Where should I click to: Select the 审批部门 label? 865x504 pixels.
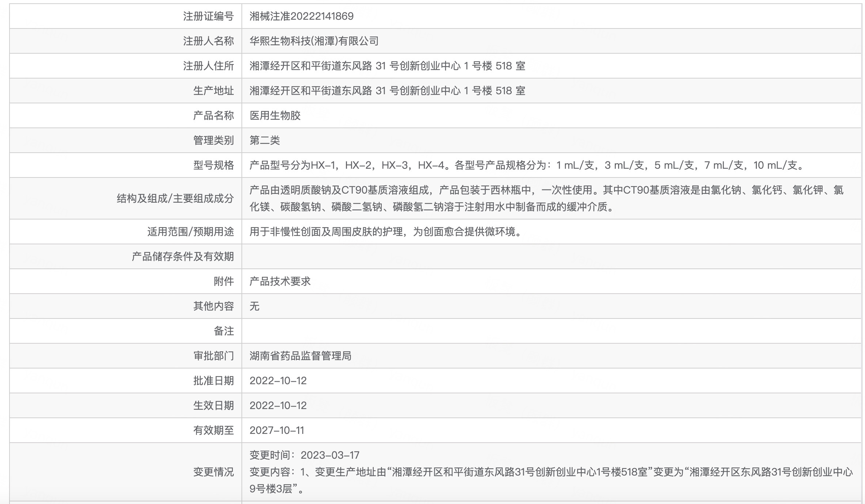tap(213, 356)
